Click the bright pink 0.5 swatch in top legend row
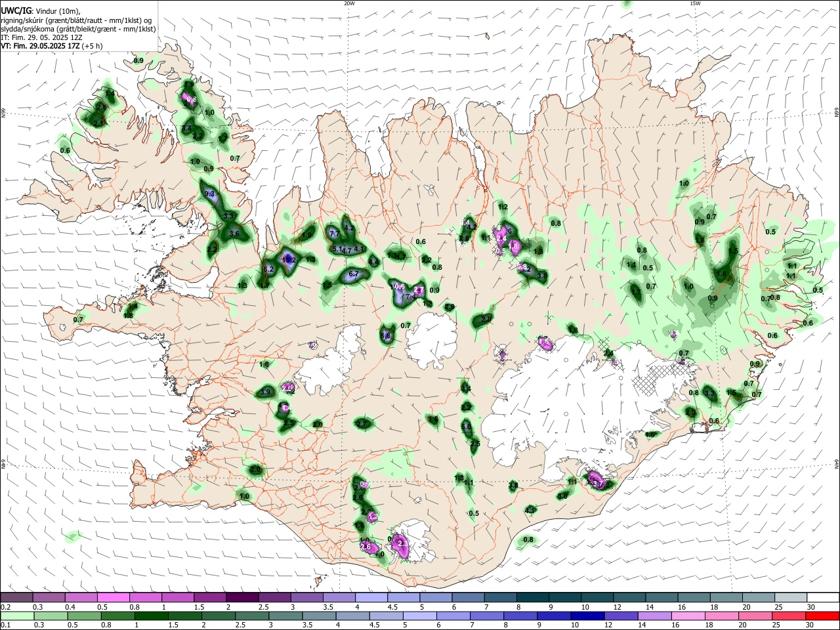This screenshot has height=630, width=840. (113, 598)
